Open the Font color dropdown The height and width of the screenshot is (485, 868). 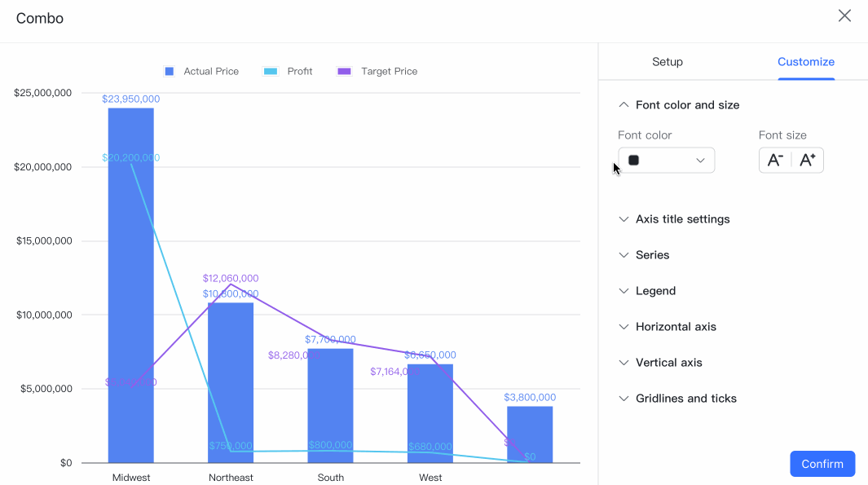coord(699,160)
